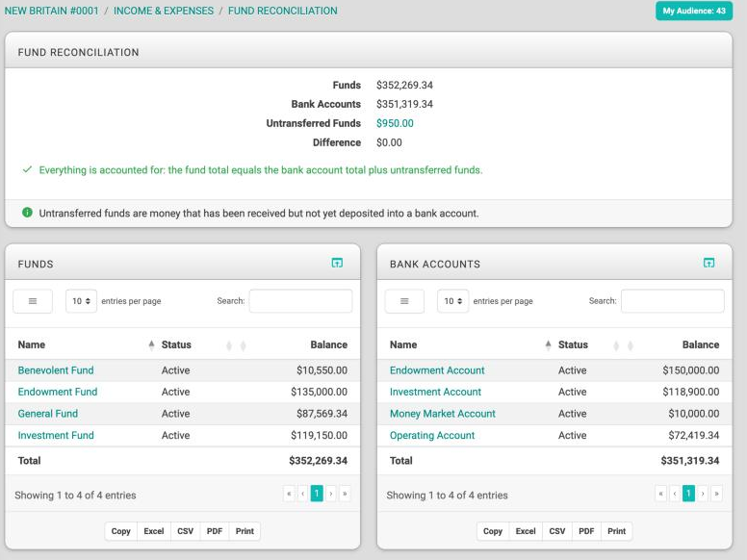Open the Endowment Account link
Screen dimensions: 747x560
(437, 370)
